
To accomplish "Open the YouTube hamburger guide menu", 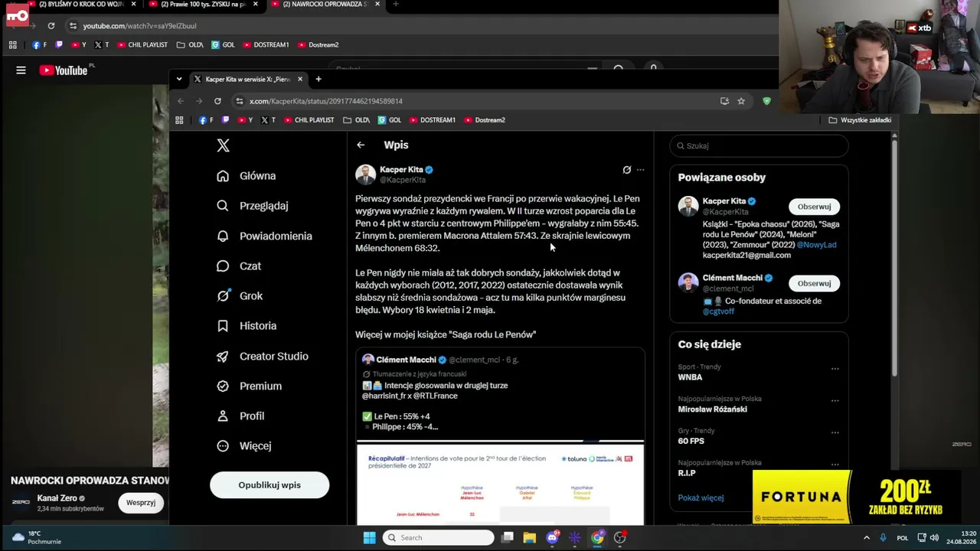I will (x=21, y=70).
